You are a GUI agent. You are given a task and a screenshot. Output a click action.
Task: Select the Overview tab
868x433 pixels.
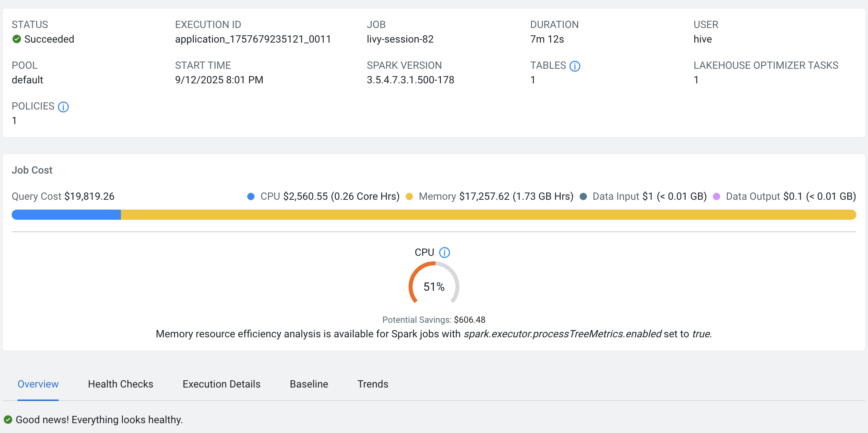tap(38, 384)
